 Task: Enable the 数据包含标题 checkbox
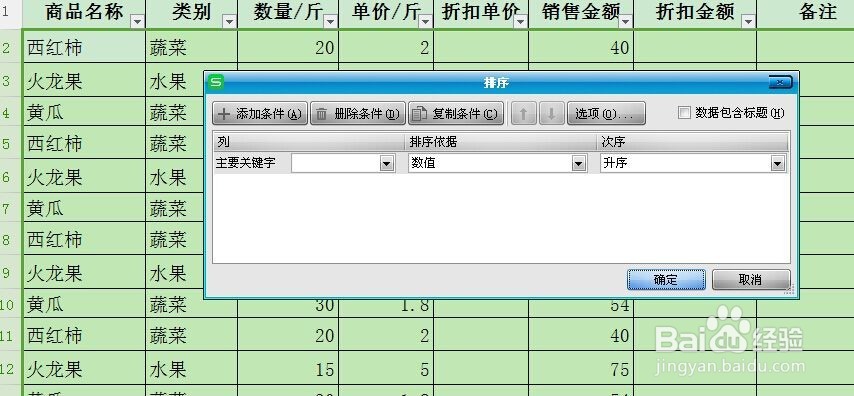click(x=684, y=113)
